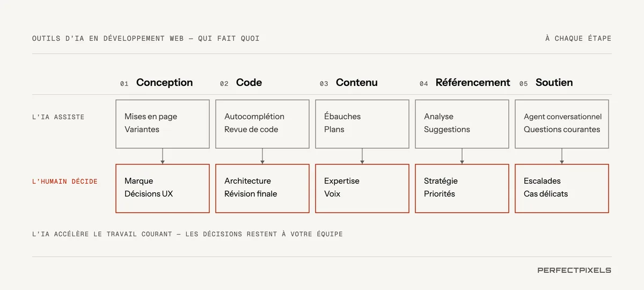Viewport: 644px width, 290px height.
Task: Click the text "Architecture"
Action: tap(247, 181)
